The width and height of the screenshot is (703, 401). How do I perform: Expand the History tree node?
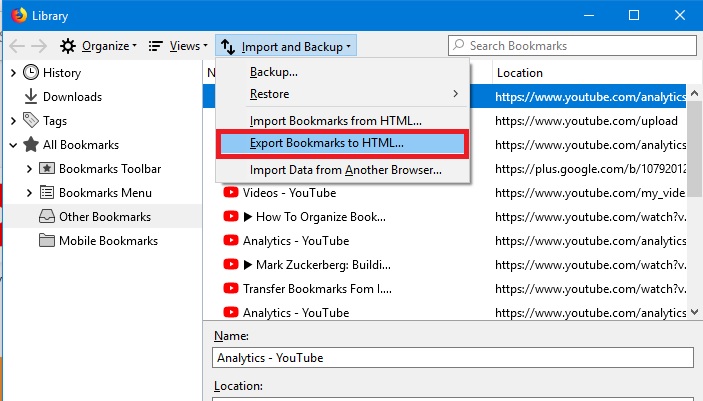tap(13, 73)
